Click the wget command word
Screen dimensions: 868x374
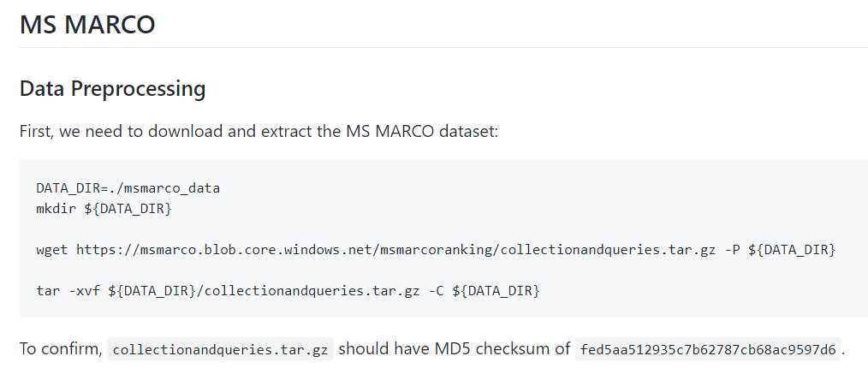click(x=52, y=250)
